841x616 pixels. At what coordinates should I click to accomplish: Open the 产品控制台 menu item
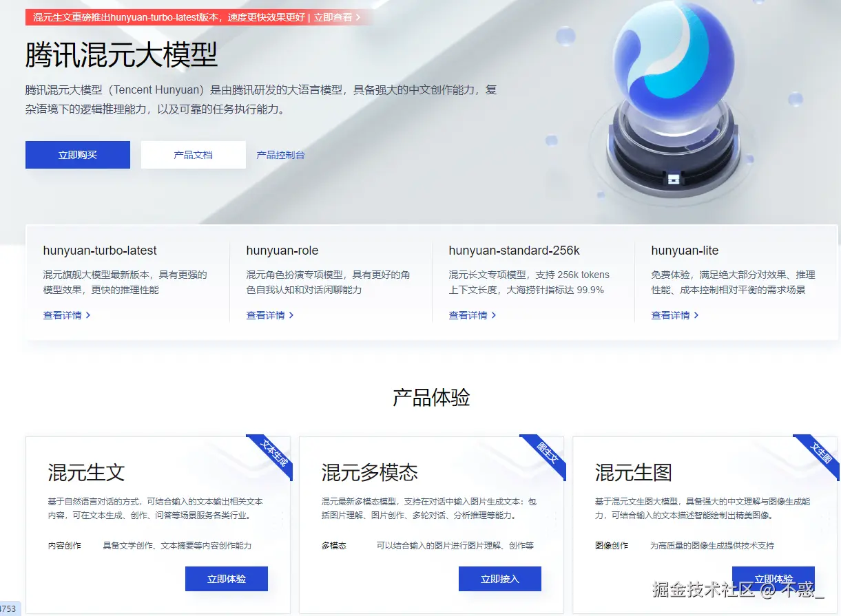[x=280, y=154]
